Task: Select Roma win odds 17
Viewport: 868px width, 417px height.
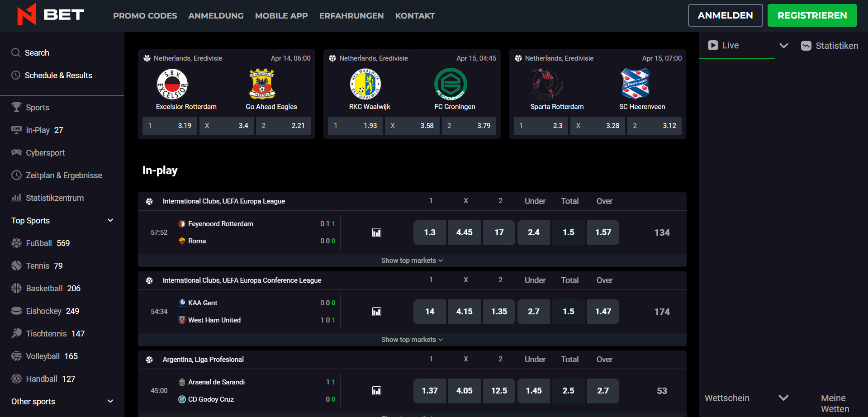Action: click(x=499, y=232)
